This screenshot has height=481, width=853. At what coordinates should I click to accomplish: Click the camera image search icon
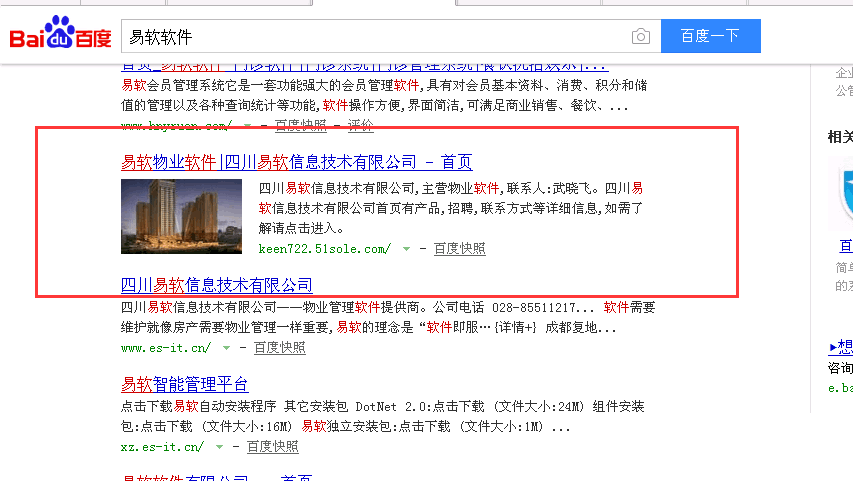click(x=641, y=37)
